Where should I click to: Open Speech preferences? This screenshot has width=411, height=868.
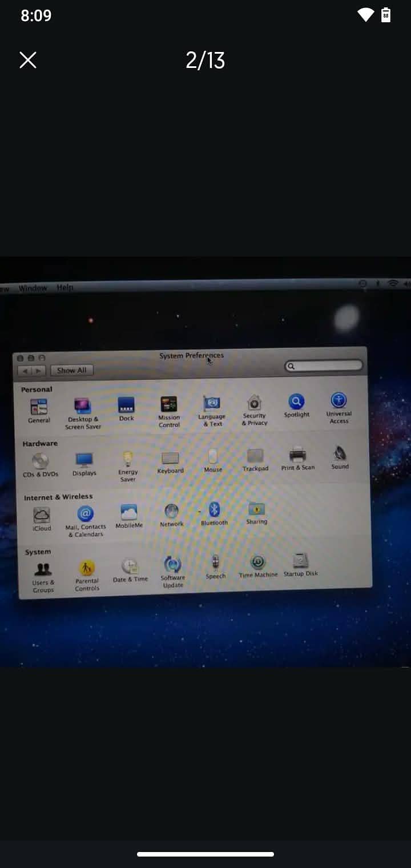pyautogui.click(x=215, y=568)
